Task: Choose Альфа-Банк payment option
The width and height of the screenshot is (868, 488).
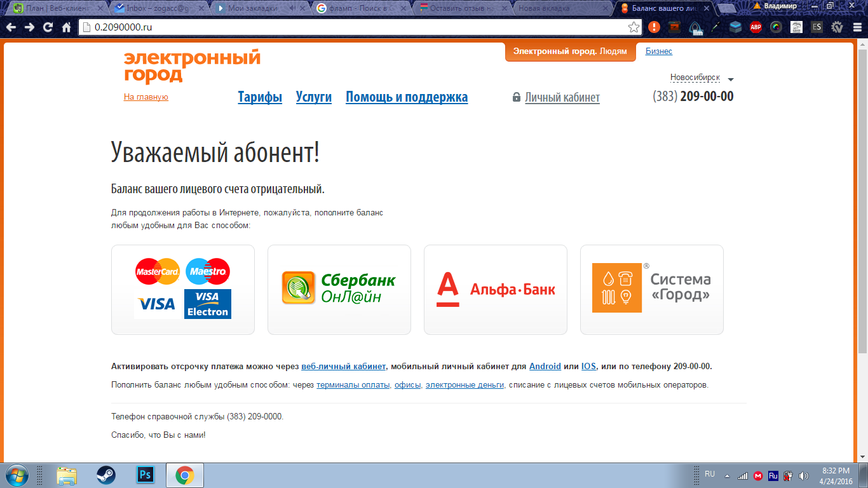Action: (x=496, y=290)
